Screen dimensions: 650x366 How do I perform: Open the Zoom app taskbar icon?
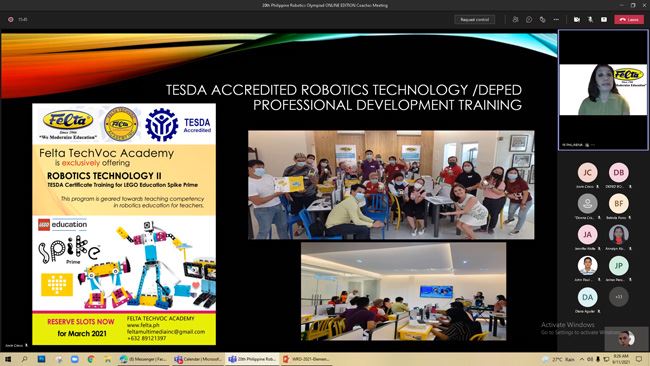[x=75, y=359]
